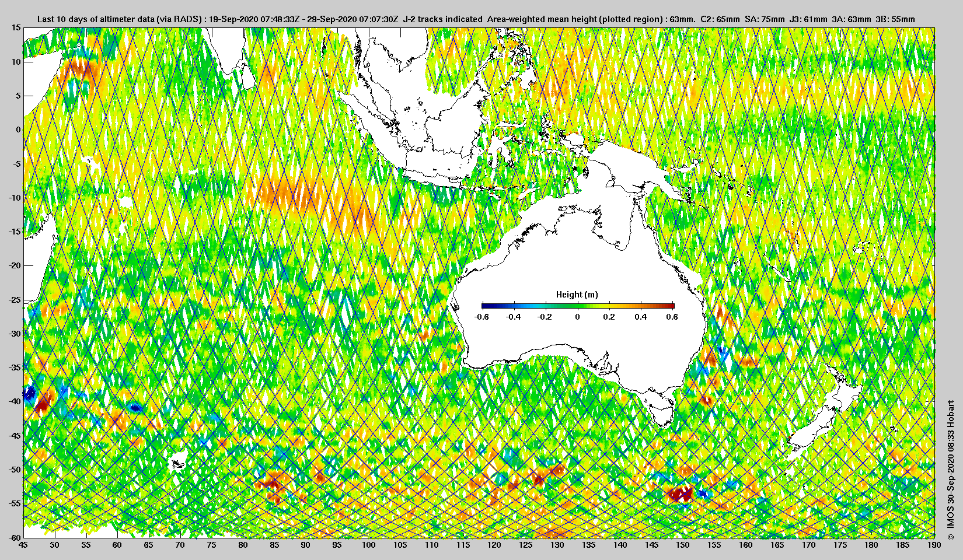Screen dimensions: 963x560
Task: Click the longitude axis label 155
Action: point(714,545)
